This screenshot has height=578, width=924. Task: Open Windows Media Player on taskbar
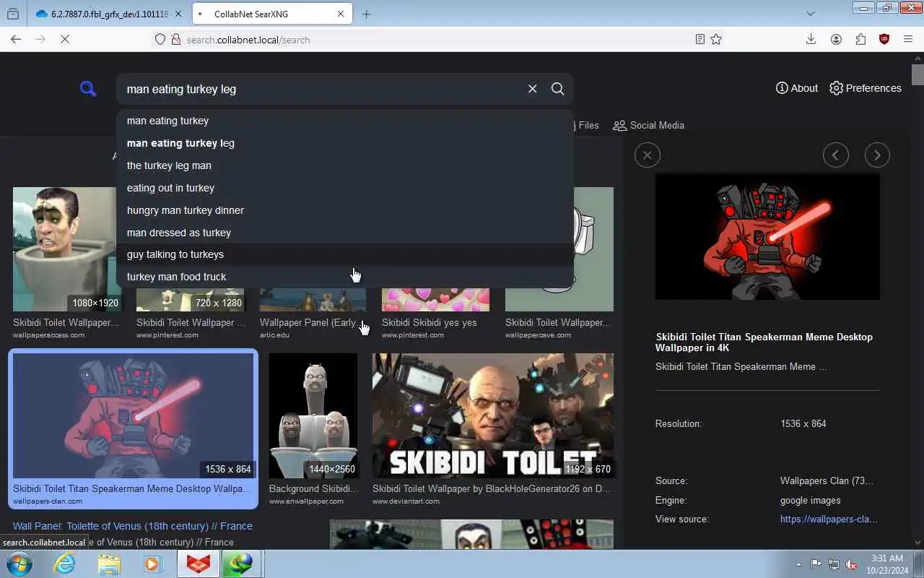[153, 564]
